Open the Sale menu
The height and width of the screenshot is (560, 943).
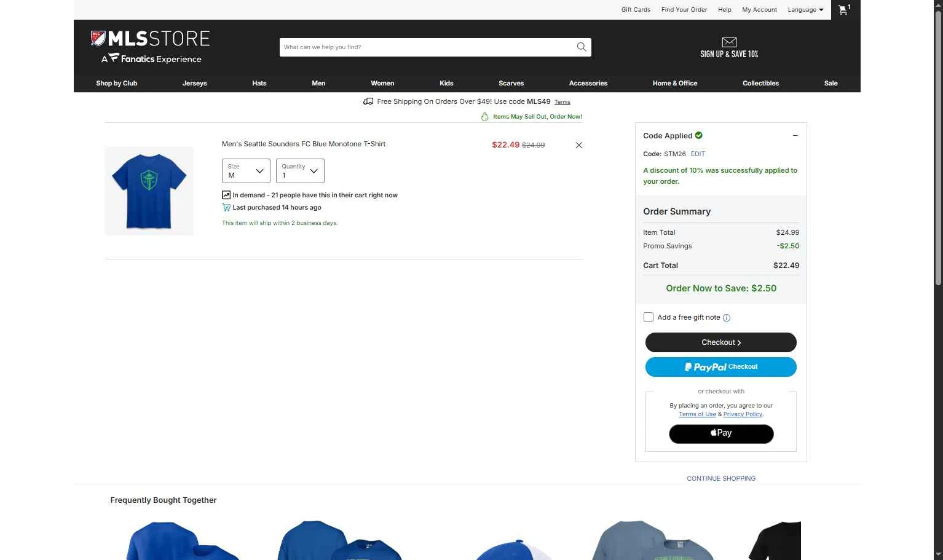831,83
